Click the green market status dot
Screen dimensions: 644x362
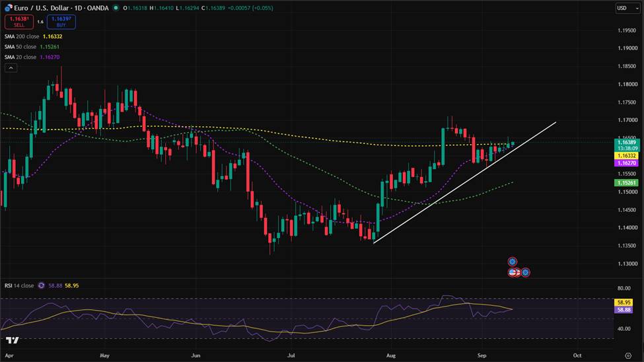[116, 8]
